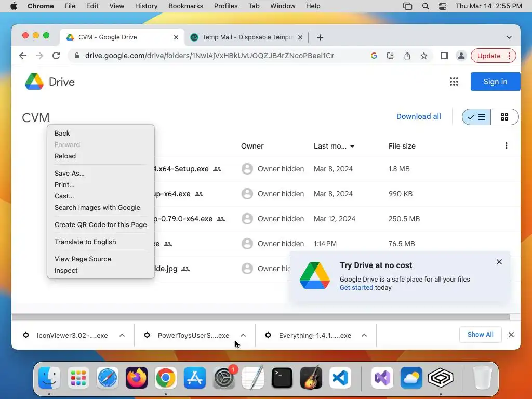Screen dimensions: 532x399
Task: Click the Download all link
Action: tap(418, 116)
